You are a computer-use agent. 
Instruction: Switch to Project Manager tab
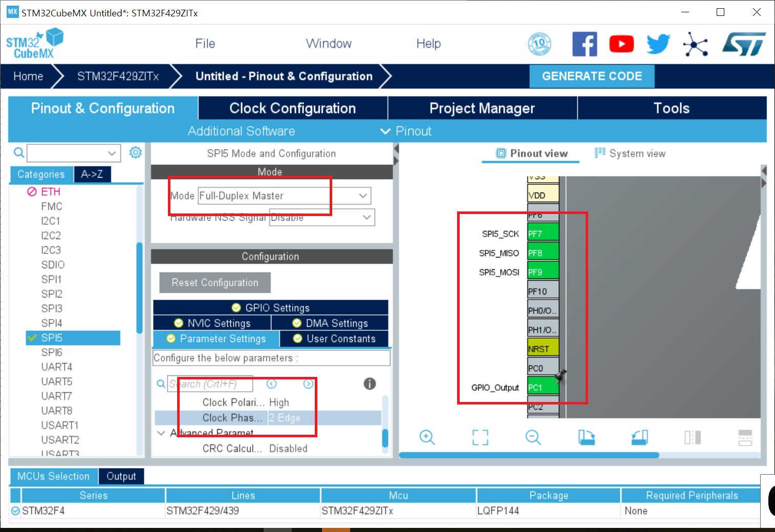click(482, 108)
